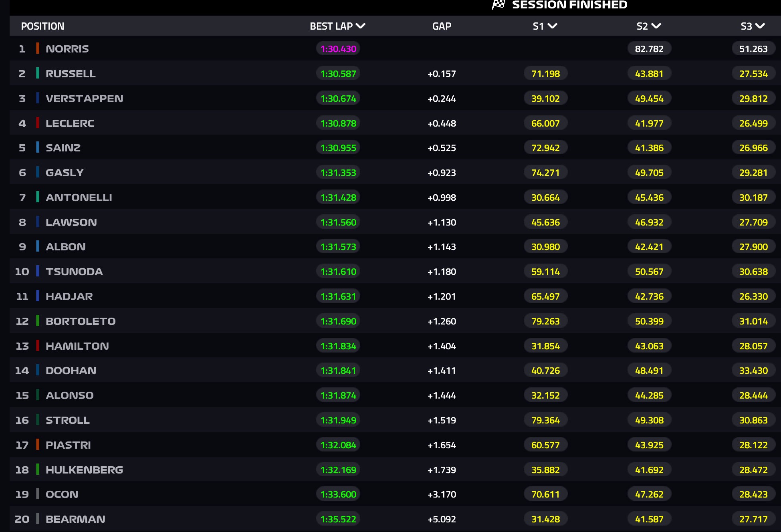
Task: Select the VERSTAPPEN driver name
Action: point(85,99)
